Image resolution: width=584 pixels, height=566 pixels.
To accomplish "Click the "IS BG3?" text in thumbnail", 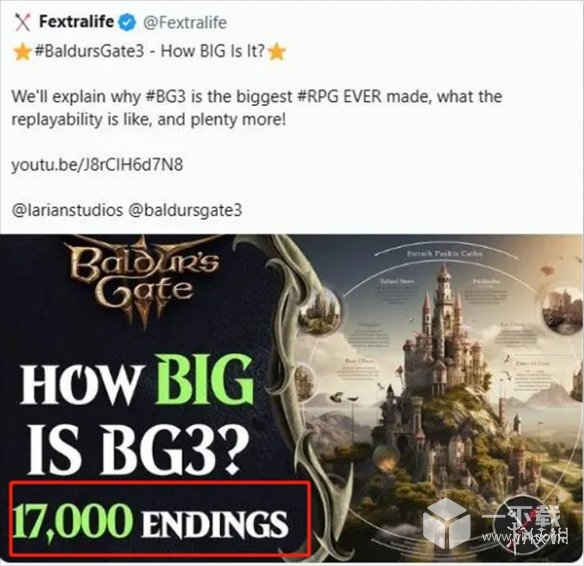I will 135,449.
